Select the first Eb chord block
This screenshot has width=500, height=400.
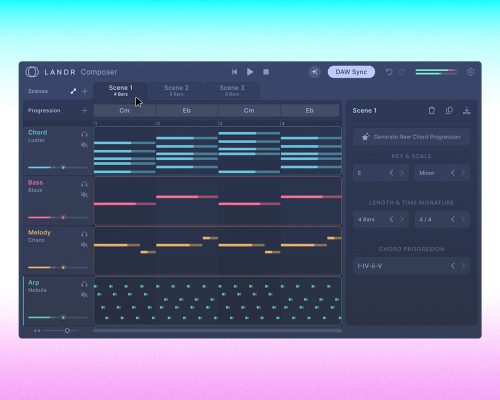click(x=187, y=110)
